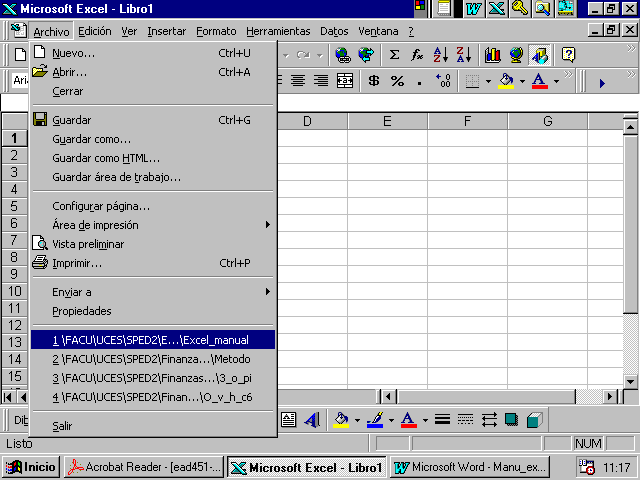
Task: Toggle the Drawing toolbar icon
Action: pyautogui.click(x=539, y=55)
